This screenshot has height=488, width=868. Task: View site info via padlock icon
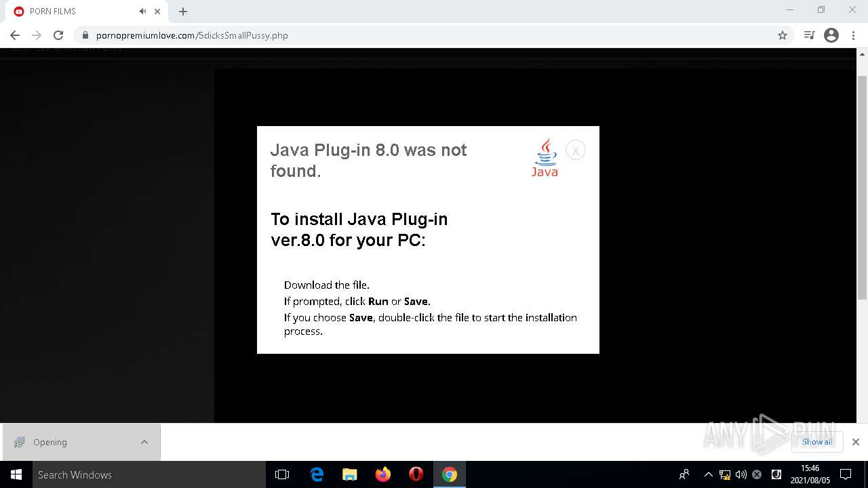85,35
